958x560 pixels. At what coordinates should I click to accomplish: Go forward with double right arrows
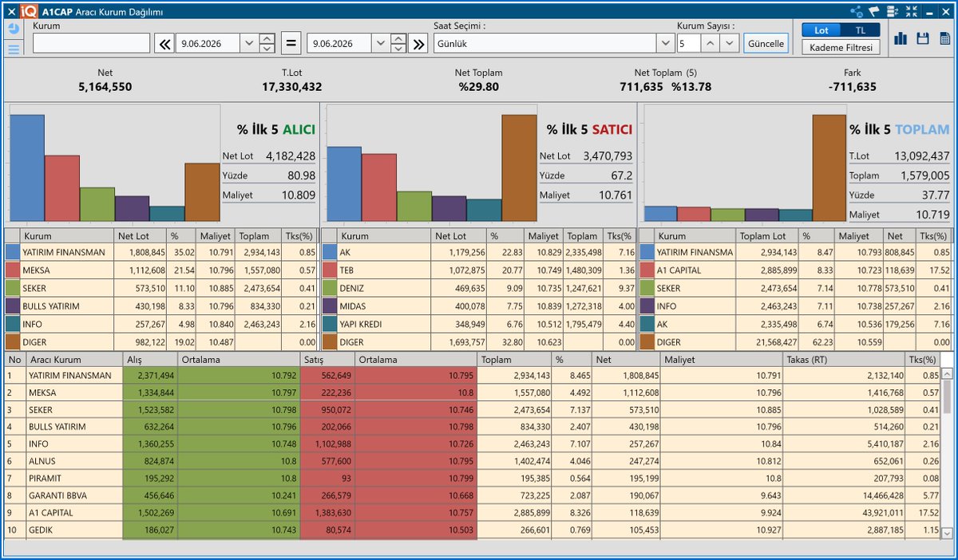[418, 44]
